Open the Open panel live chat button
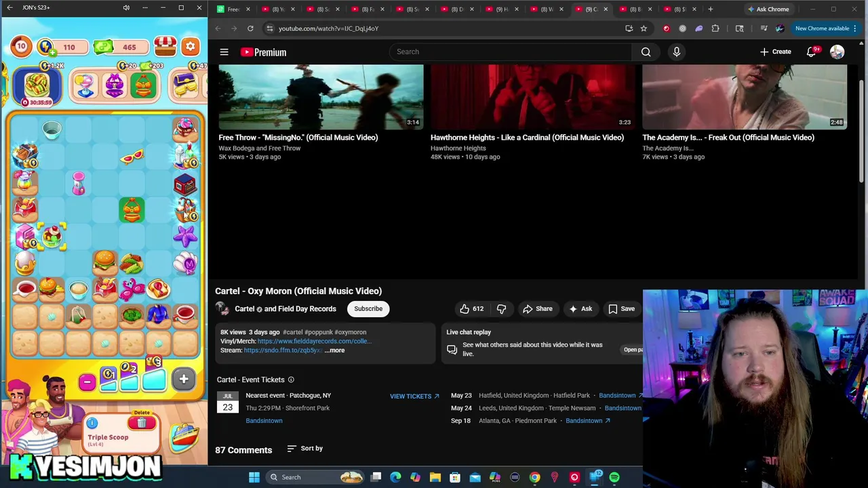The image size is (868, 488). coord(633,350)
